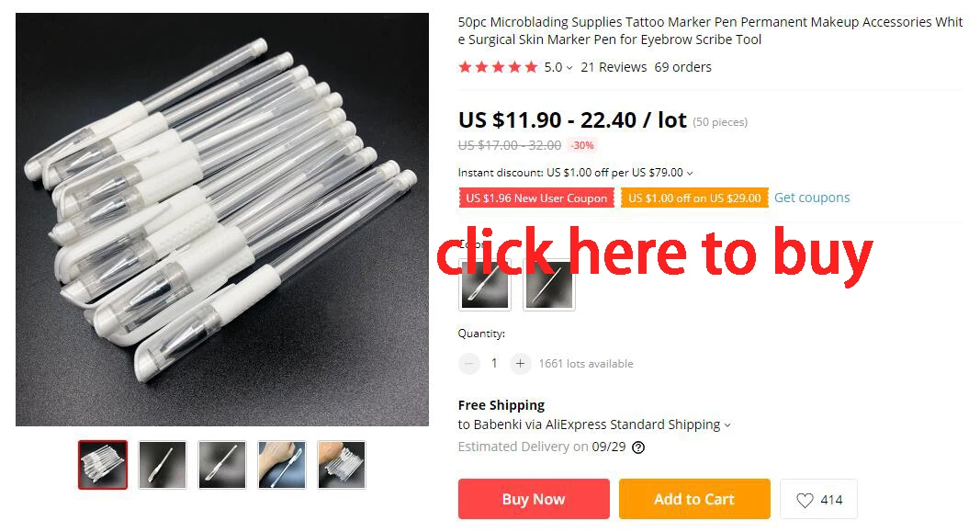Expand the Instant discount details chevron
This screenshot has width=980, height=532.
tap(690, 173)
